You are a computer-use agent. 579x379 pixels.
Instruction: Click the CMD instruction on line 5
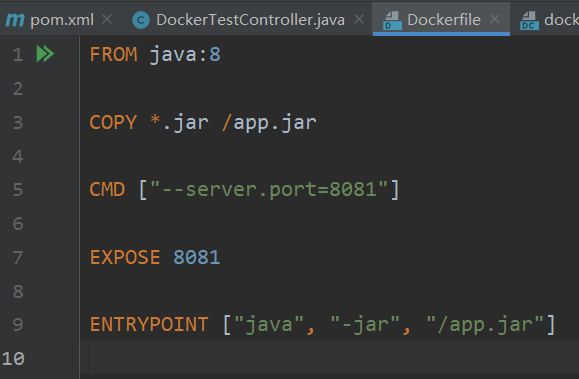(107, 190)
